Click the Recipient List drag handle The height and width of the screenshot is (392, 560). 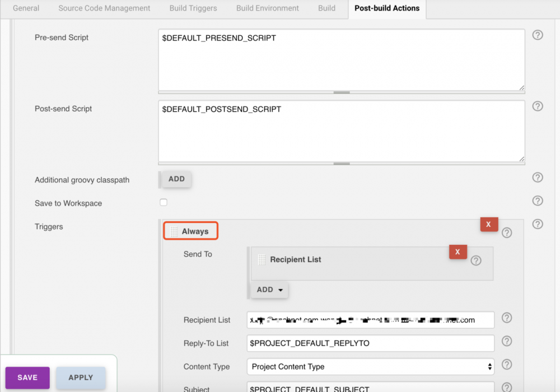pyautogui.click(x=261, y=259)
